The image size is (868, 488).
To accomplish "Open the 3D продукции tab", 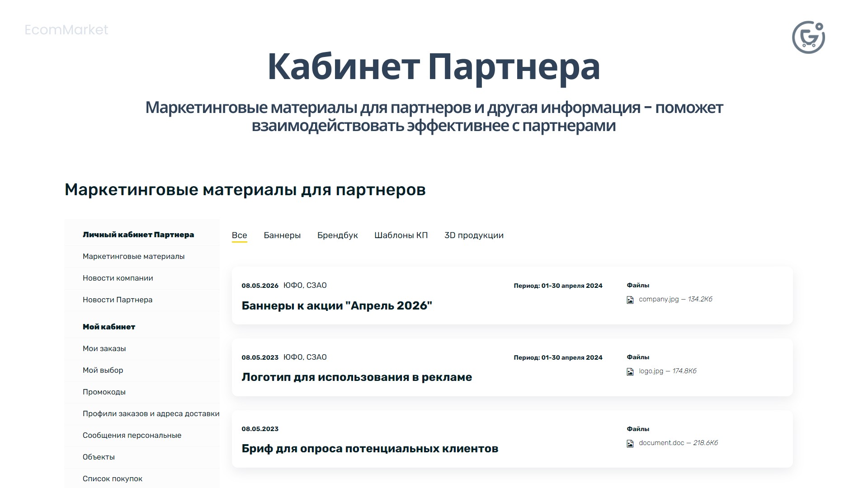I will (x=474, y=235).
